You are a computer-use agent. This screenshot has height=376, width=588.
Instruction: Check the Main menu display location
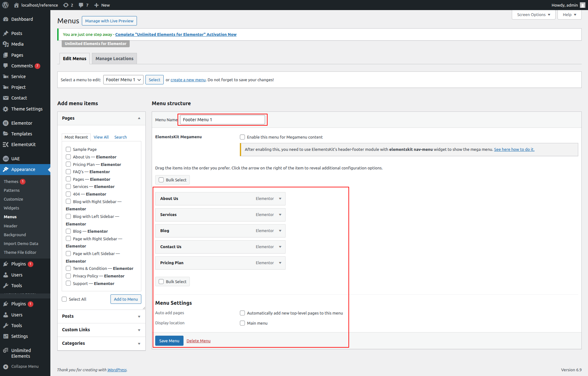242,323
